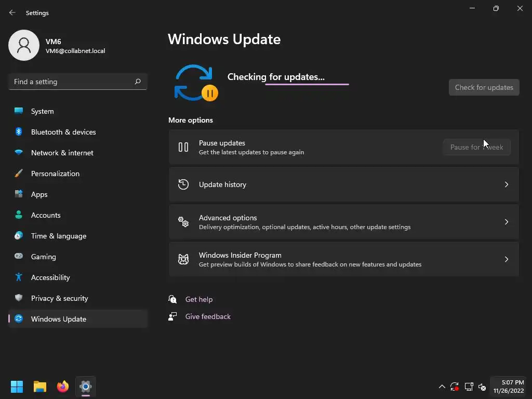532x399 pixels.
Task: Open Bluetooth & devices settings
Action: click(78, 131)
